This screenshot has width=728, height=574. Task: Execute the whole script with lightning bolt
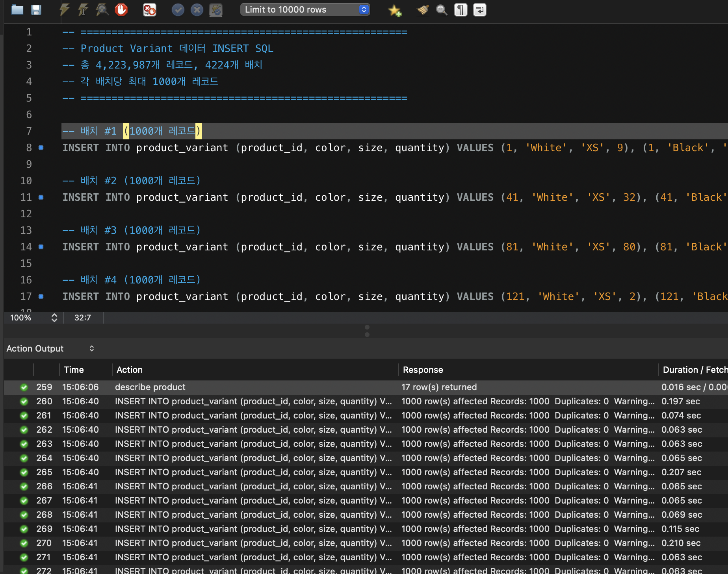click(64, 10)
